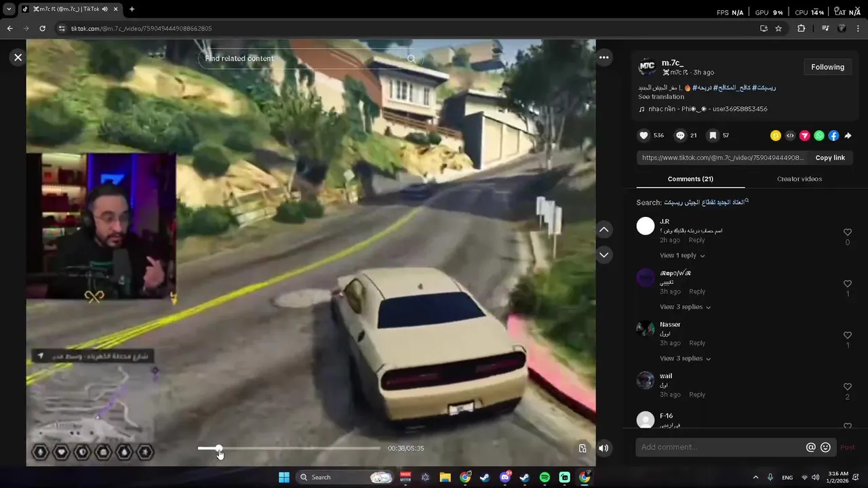This screenshot has height=488, width=868.
Task: Show hidden system tray icons chevron
Action: 755,477
